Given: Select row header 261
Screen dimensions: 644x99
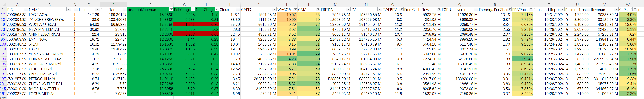Looking at the screenshot, I should pyautogui.click(x=3, y=94).
